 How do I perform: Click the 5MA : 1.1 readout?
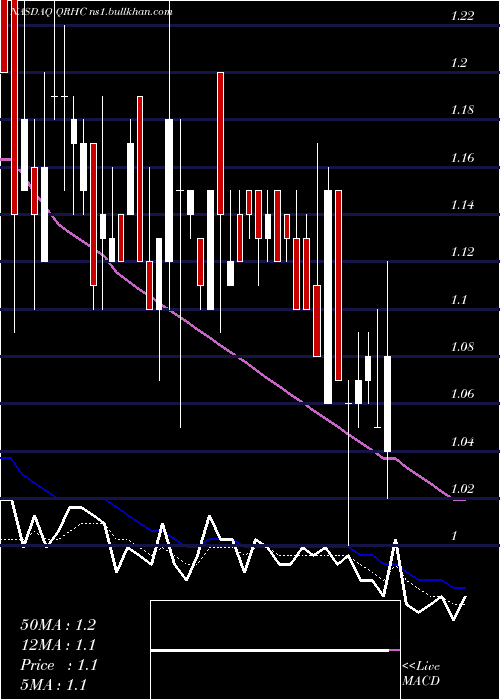coord(54,685)
